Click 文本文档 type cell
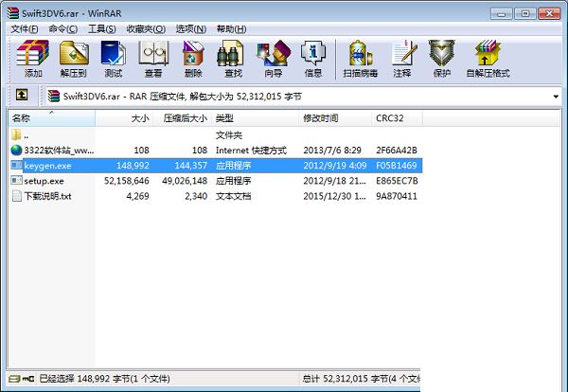 click(233, 196)
